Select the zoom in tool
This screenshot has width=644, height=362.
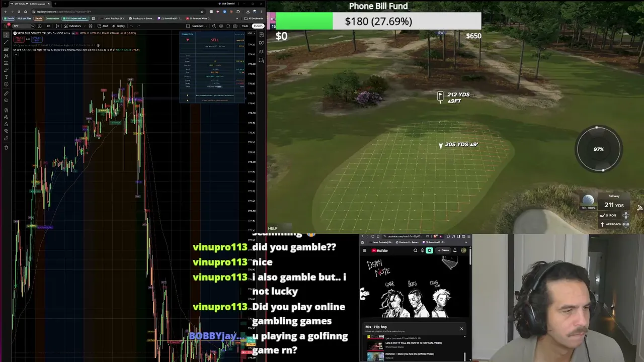coord(6,101)
